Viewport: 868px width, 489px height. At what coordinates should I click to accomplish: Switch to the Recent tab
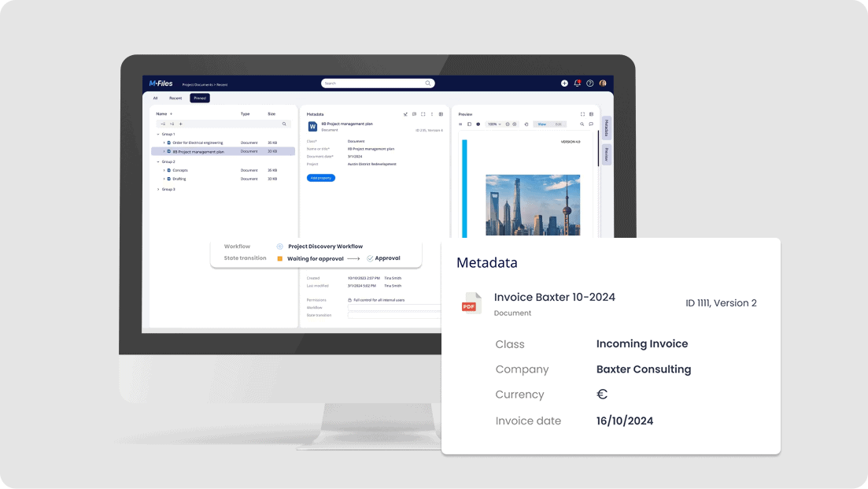tap(175, 98)
